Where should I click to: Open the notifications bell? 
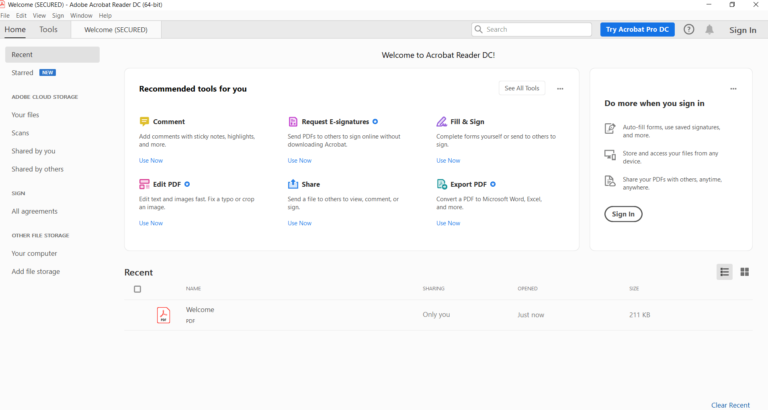[709, 29]
